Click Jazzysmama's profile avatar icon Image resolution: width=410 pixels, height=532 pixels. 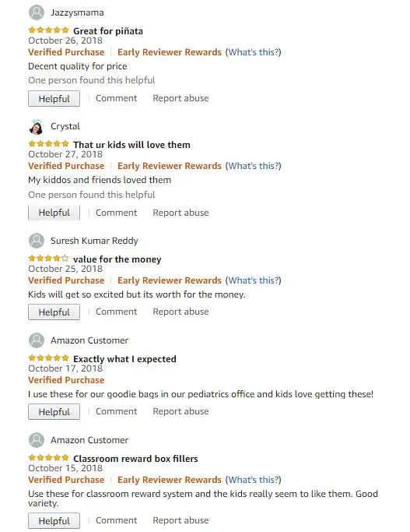37,13
